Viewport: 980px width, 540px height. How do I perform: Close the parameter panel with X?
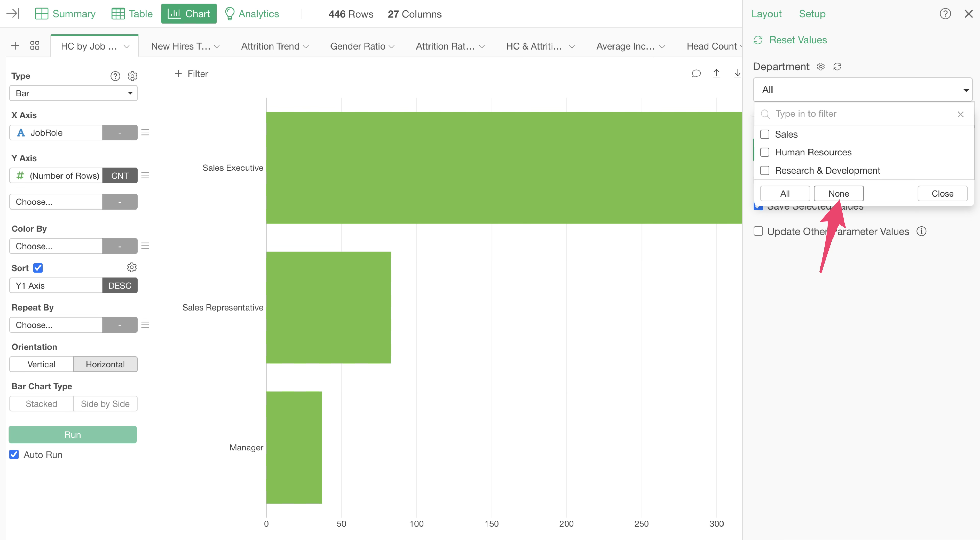coord(969,14)
